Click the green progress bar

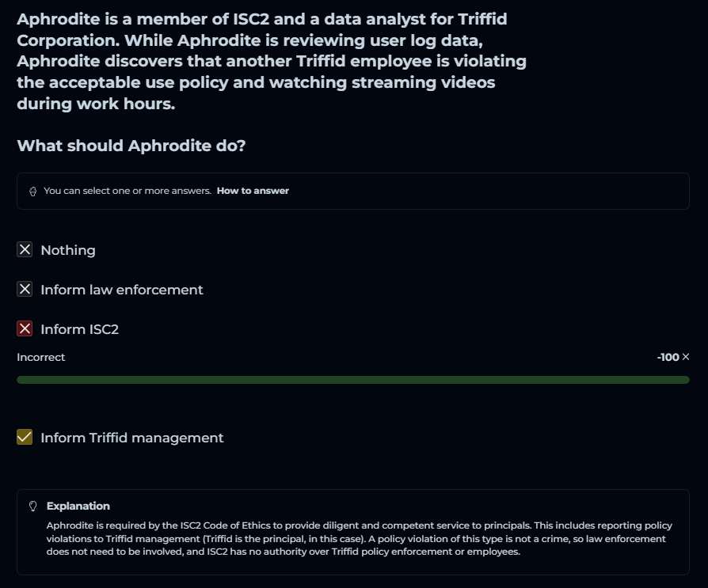tap(352, 380)
